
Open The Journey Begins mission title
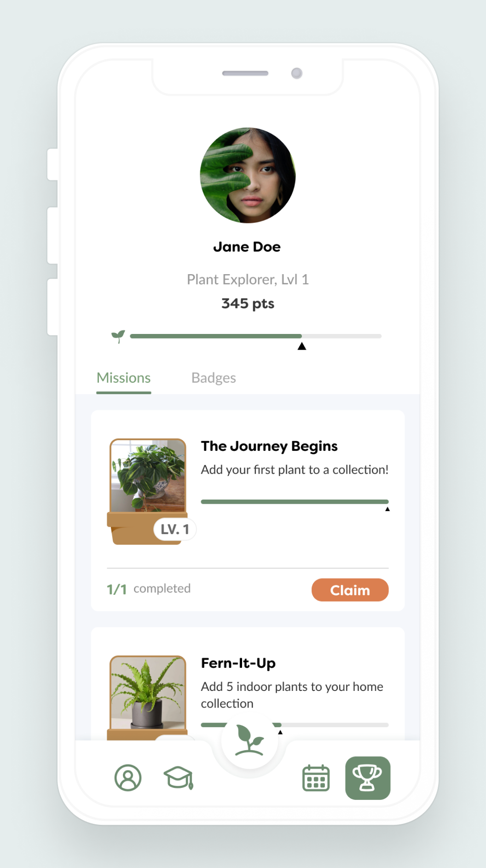(x=269, y=446)
